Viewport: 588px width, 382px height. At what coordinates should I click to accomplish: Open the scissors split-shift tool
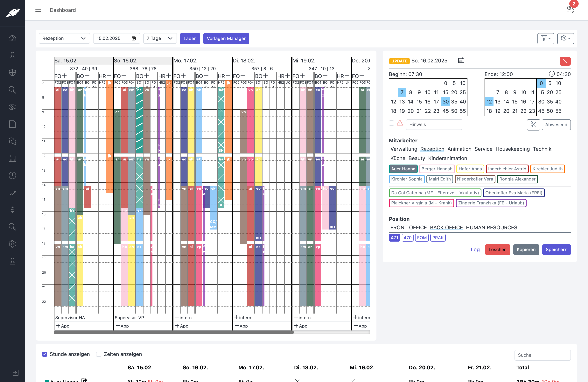coord(533,125)
